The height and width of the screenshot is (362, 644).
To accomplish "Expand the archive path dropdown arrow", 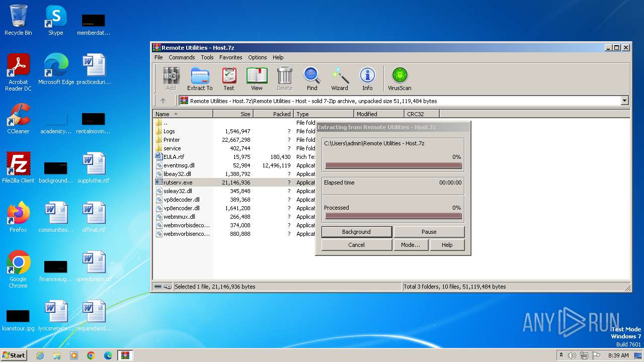I will click(625, 101).
